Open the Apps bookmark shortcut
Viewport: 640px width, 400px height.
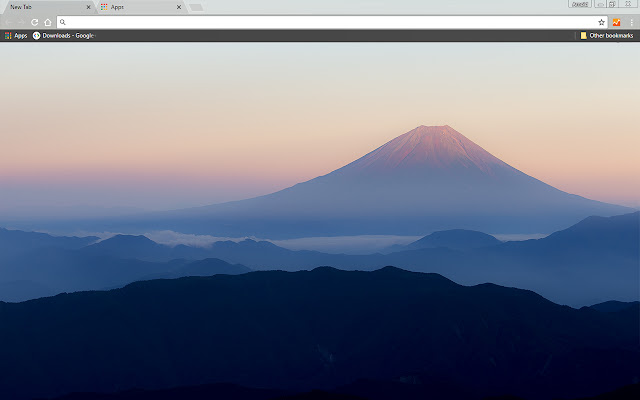pyautogui.click(x=16, y=36)
